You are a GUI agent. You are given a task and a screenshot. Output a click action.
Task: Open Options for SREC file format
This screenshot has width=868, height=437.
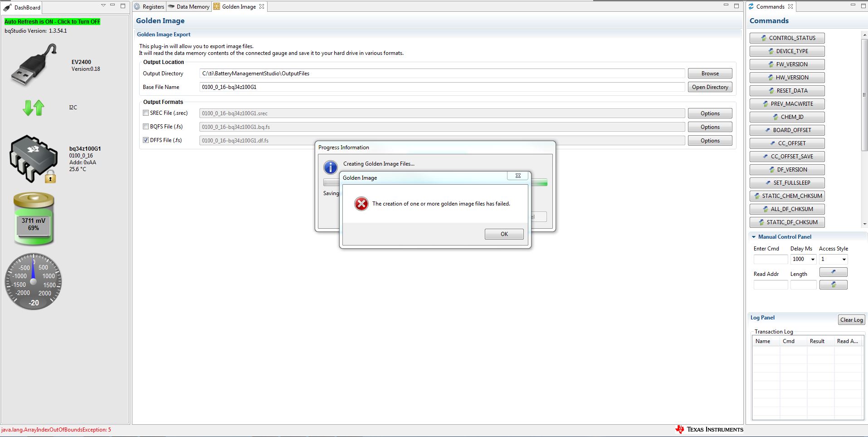[x=710, y=113]
